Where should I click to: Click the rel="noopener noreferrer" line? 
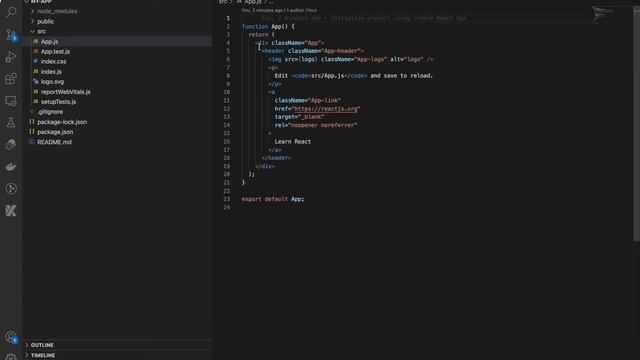[316, 125]
